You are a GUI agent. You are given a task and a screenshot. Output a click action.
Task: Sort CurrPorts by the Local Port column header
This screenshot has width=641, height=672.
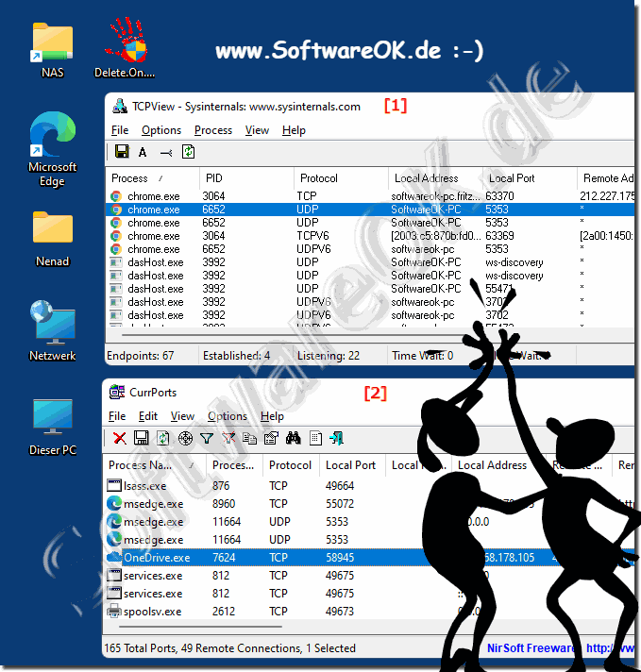pyautogui.click(x=352, y=465)
